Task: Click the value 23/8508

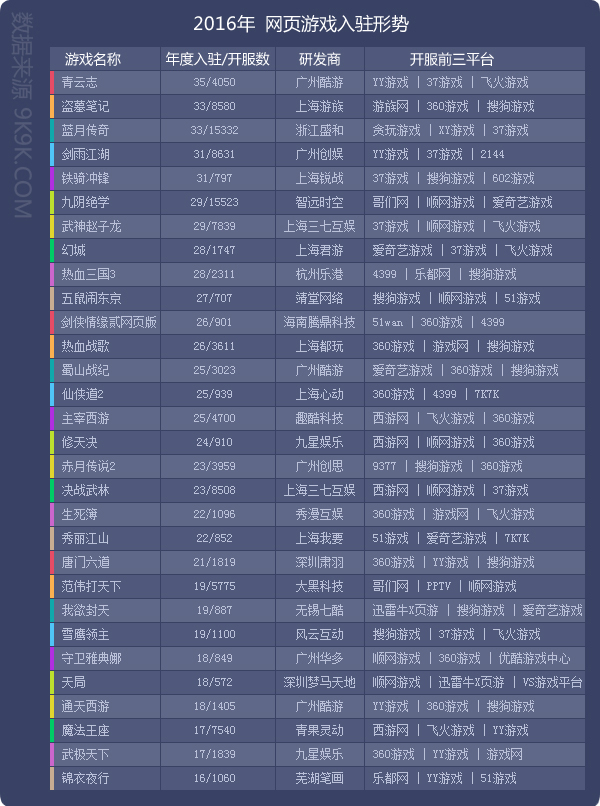Action: click(214, 490)
